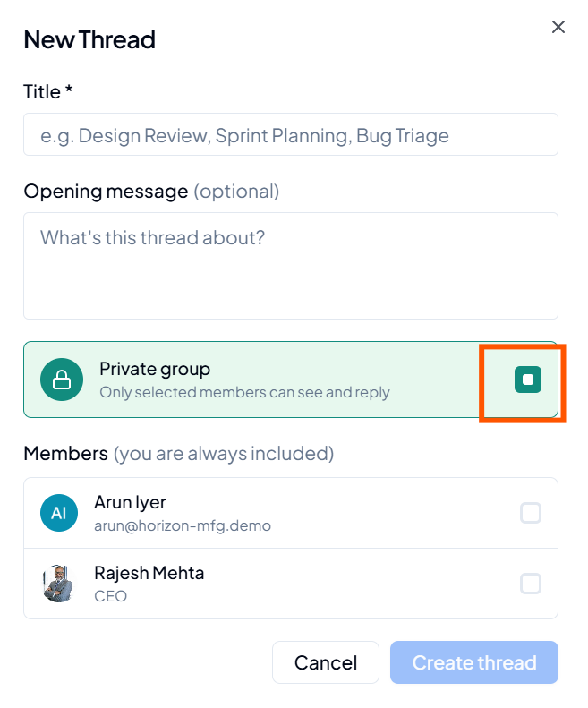Click Arun Iyer's AI avatar circle
588x708 pixels.
59,513
